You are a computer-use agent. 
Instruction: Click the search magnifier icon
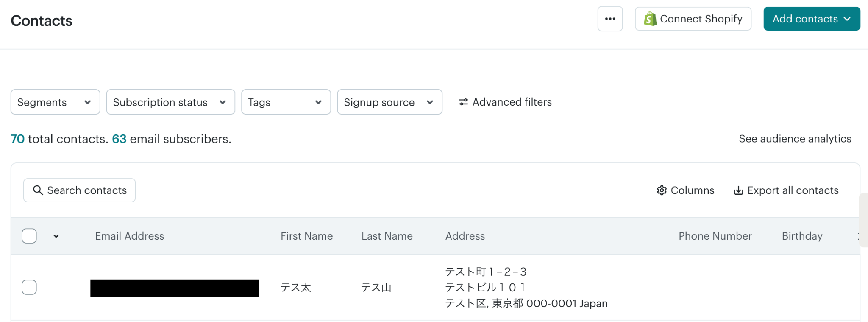(x=38, y=190)
